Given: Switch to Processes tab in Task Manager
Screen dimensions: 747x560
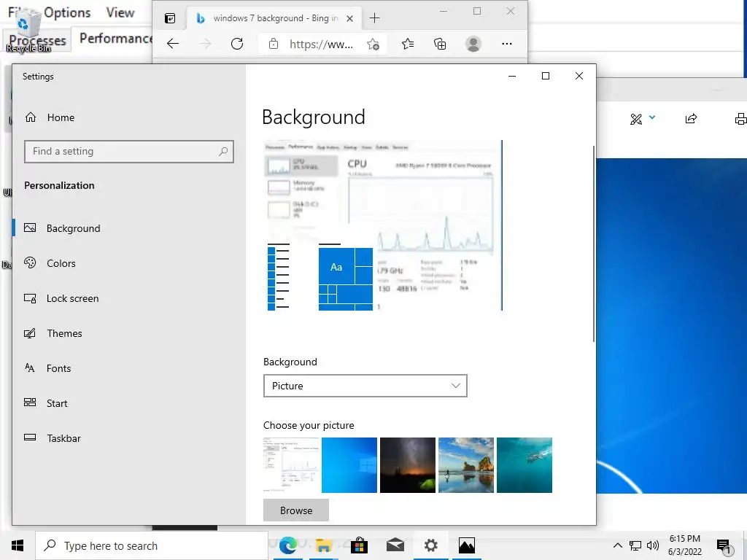Looking at the screenshot, I should [37, 40].
